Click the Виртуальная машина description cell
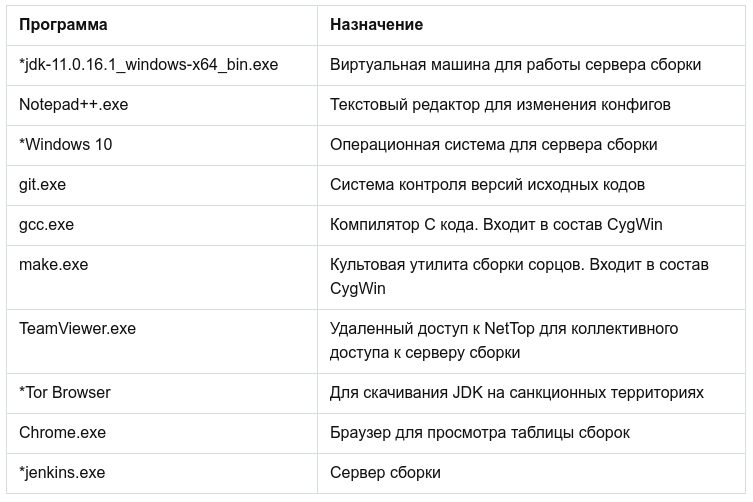This screenshot has width=753, height=502. tap(531, 65)
